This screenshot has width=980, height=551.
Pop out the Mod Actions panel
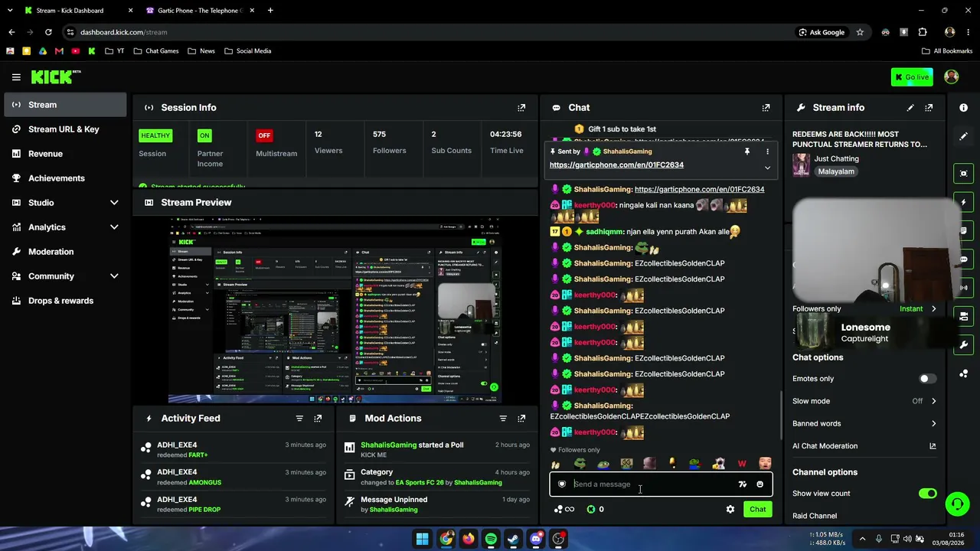pos(521,419)
